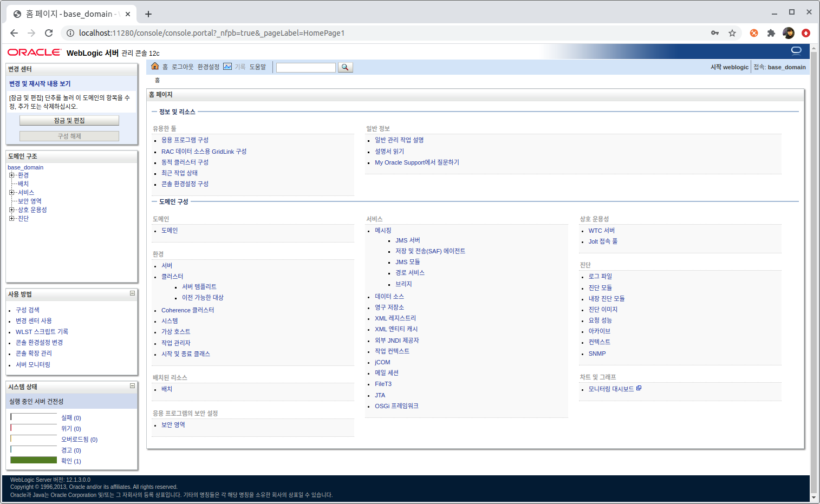Screen dimensions: 820x504
Task: Open 환경설정 from toolbar
Action: [x=209, y=67]
